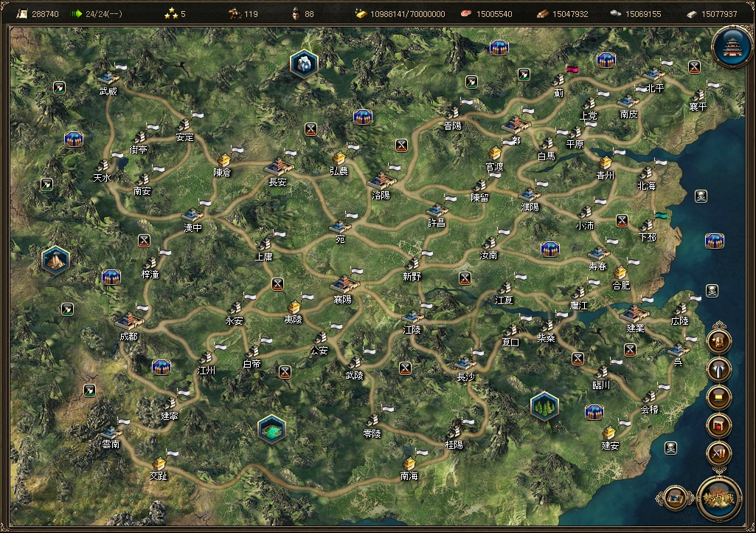The width and height of the screenshot is (756, 533).
Task: Open the yellow scroll round button
Action: (719, 397)
